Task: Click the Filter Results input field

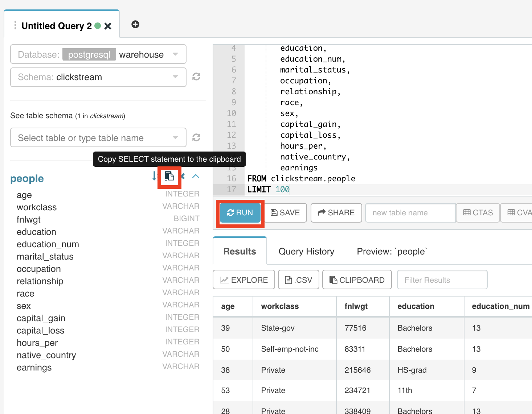Action: [442, 280]
